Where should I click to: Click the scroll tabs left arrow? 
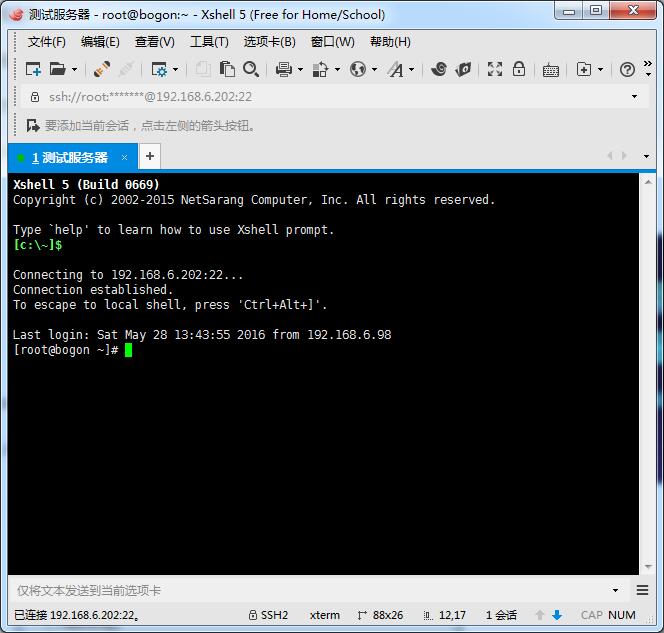click(x=610, y=156)
